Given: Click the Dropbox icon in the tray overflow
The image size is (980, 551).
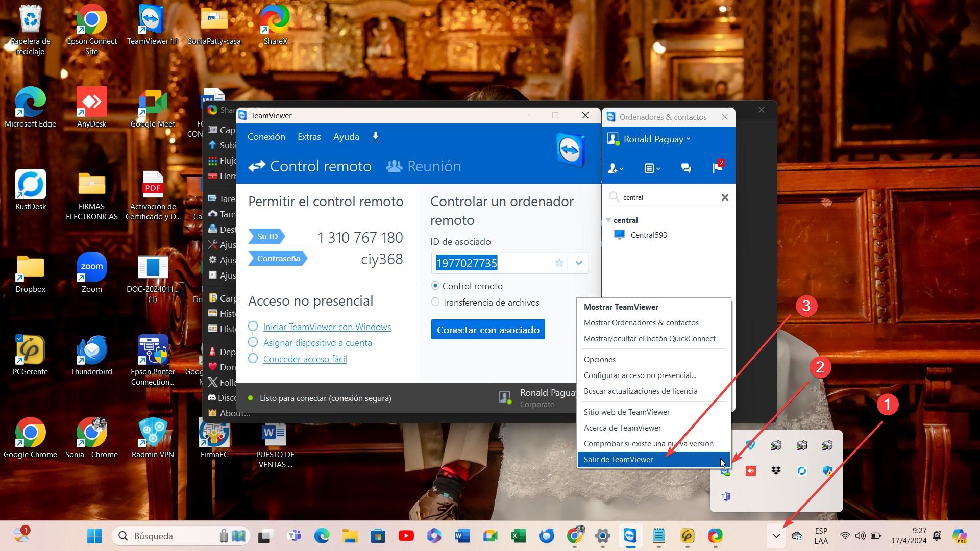Looking at the screenshot, I should [x=776, y=470].
